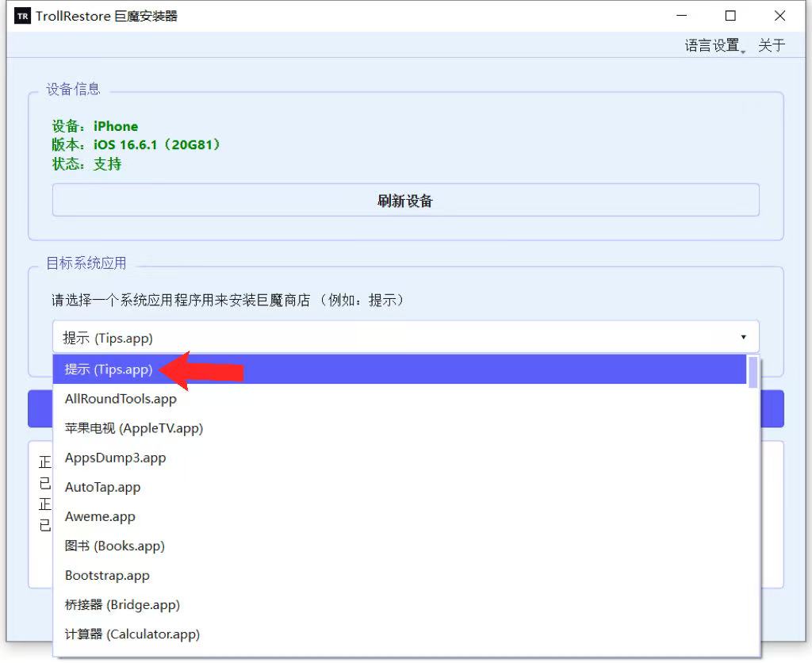The height and width of the screenshot is (663, 812).
Task: Collapse the target app combo box arrow
Action: tap(743, 337)
